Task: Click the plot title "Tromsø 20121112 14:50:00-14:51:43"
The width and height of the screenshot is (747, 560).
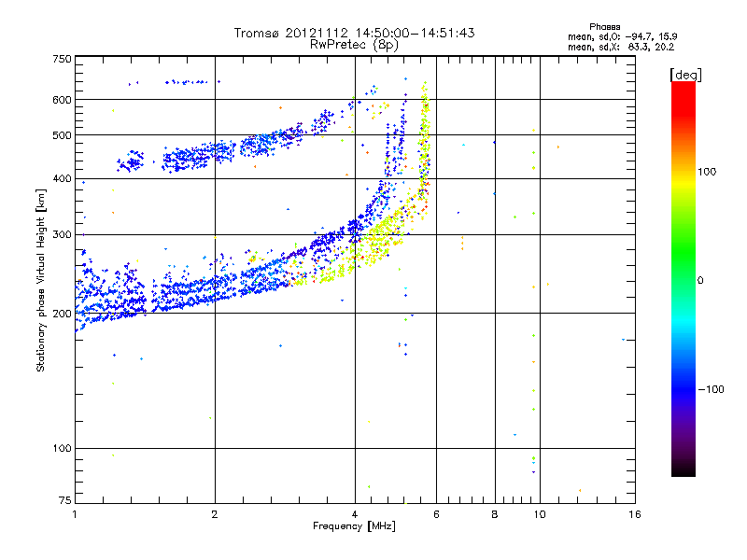Action: point(354,33)
